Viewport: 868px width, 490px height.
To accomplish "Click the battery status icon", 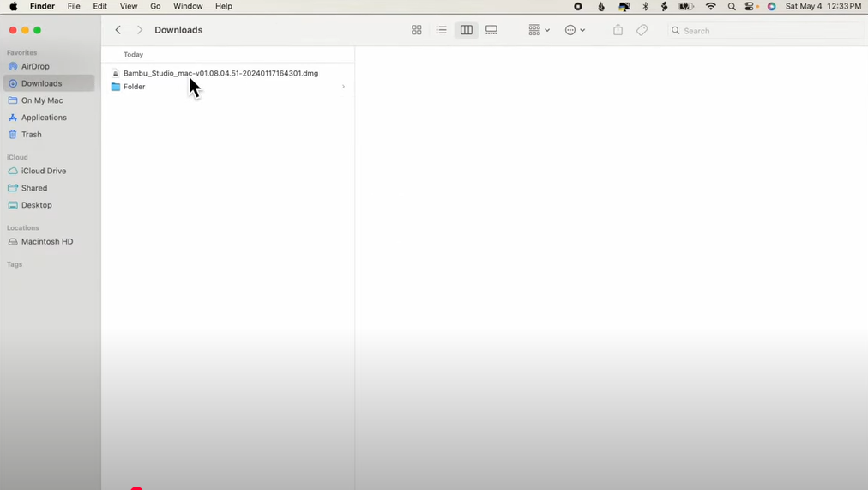I will click(x=686, y=6).
